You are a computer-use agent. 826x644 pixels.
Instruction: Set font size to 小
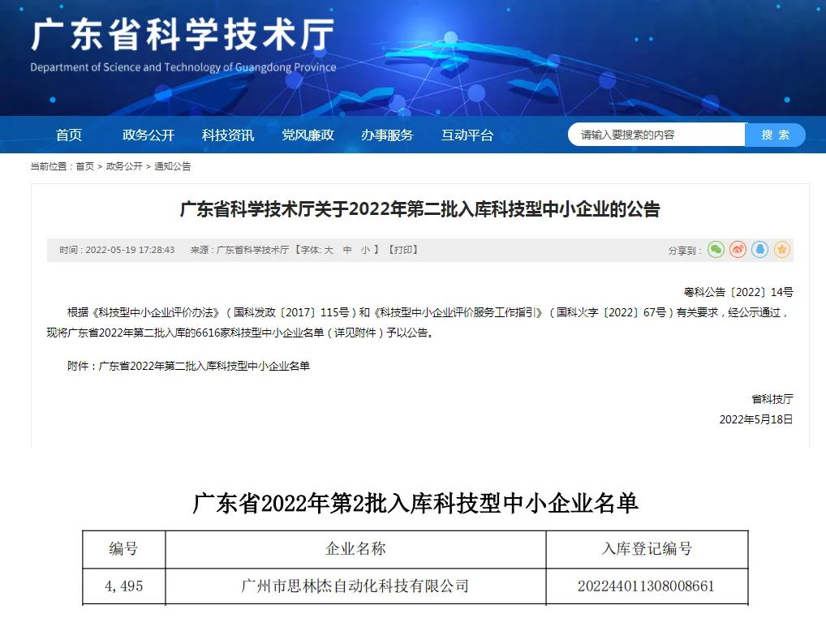[x=365, y=250]
